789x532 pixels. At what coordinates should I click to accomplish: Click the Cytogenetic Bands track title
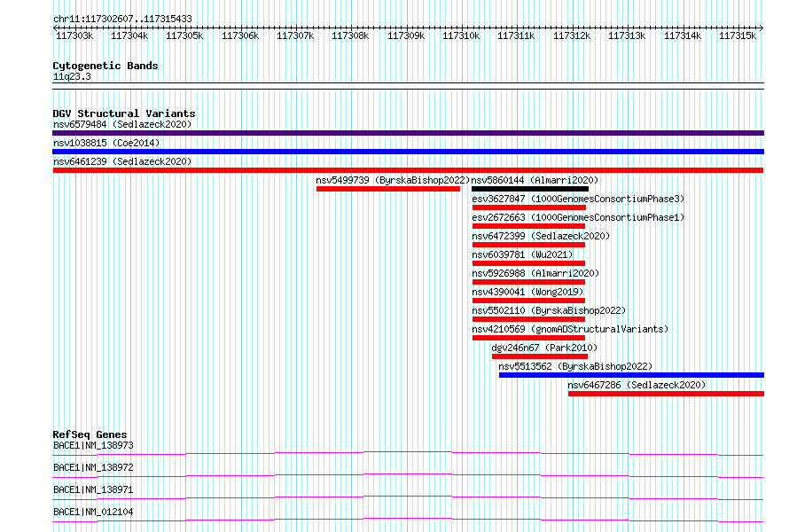(105, 66)
